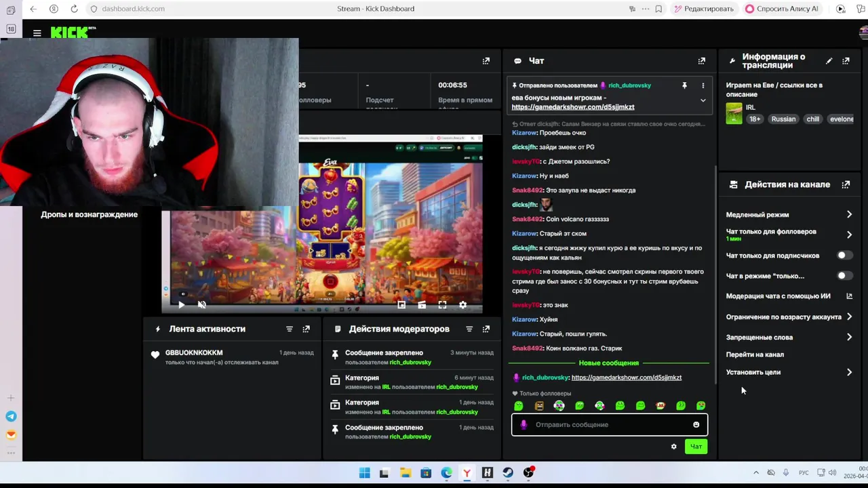This screenshot has width=868, height=488.
Task: Open Steam from the taskbar
Action: [x=508, y=473]
